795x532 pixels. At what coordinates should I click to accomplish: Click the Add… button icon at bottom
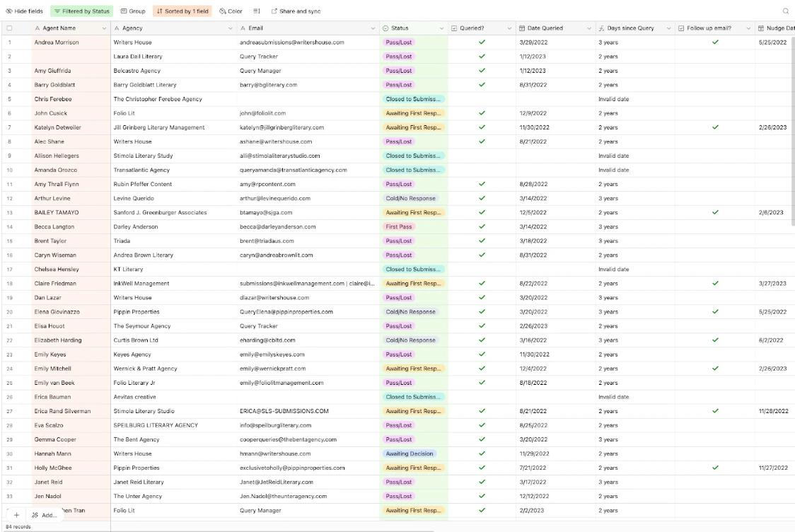[35, 515]
